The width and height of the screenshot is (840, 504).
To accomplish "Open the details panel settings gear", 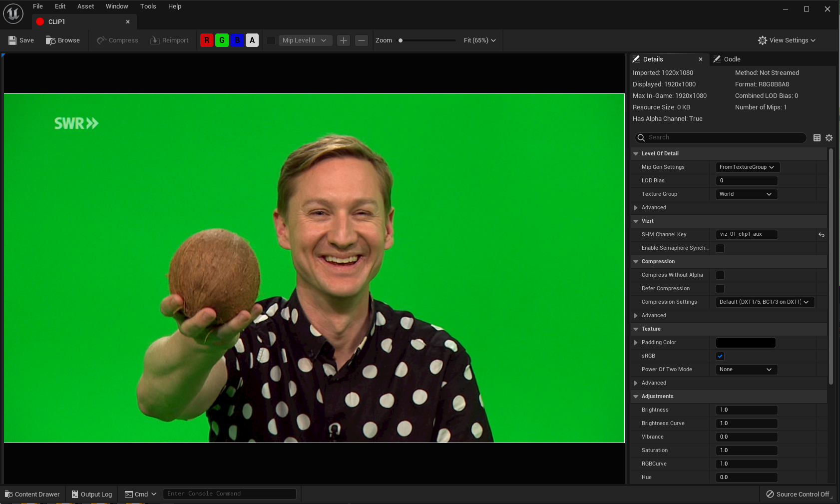I will click(x=829, y=138).
